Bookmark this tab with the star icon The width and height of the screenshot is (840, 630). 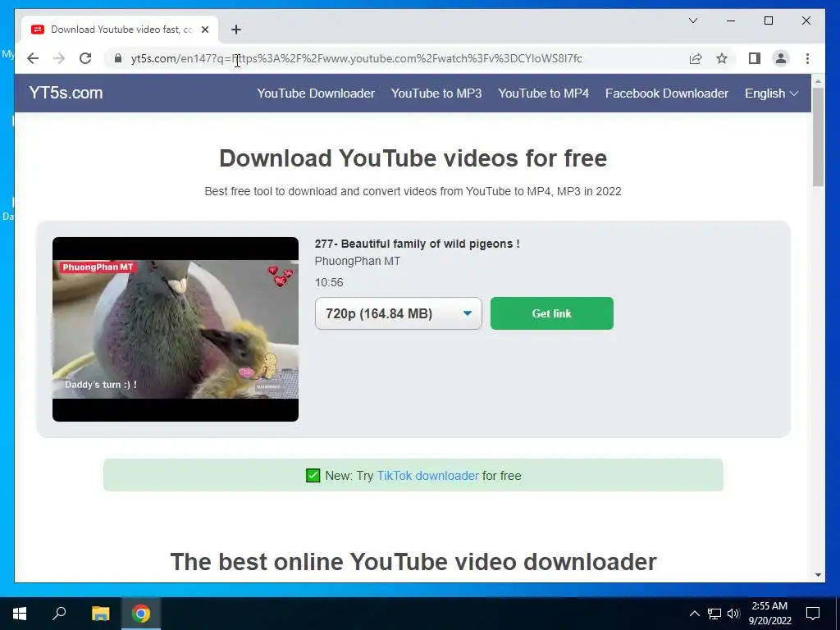(722, 58)
